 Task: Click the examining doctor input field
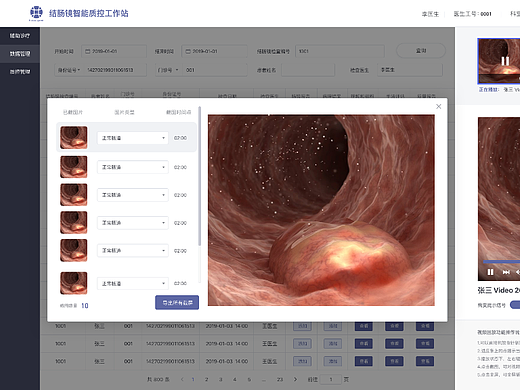[x=410, y=70]
